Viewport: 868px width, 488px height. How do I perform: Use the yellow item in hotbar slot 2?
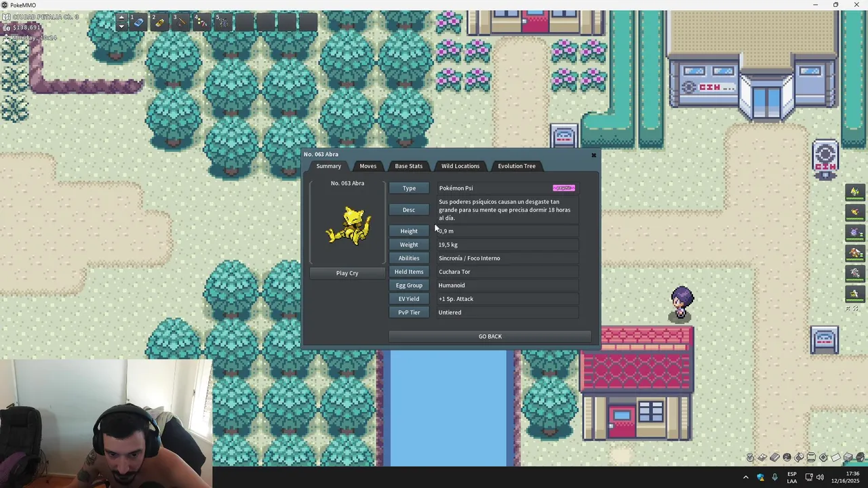[159, 22]
